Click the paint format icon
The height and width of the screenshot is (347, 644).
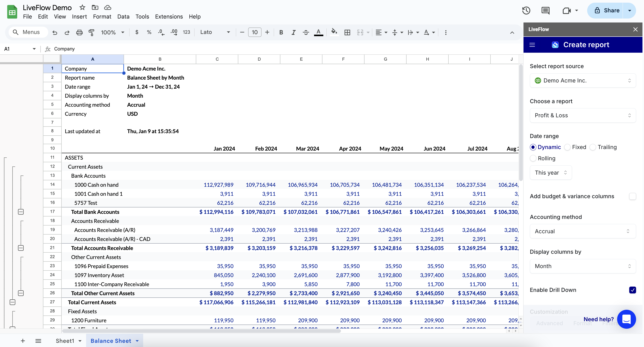pos(91,32)
